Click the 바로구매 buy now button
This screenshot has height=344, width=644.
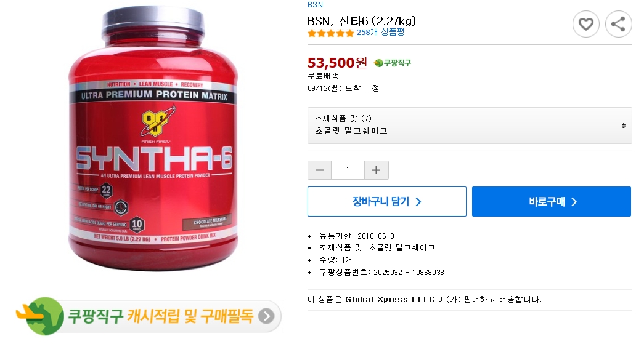click(551, 201)
